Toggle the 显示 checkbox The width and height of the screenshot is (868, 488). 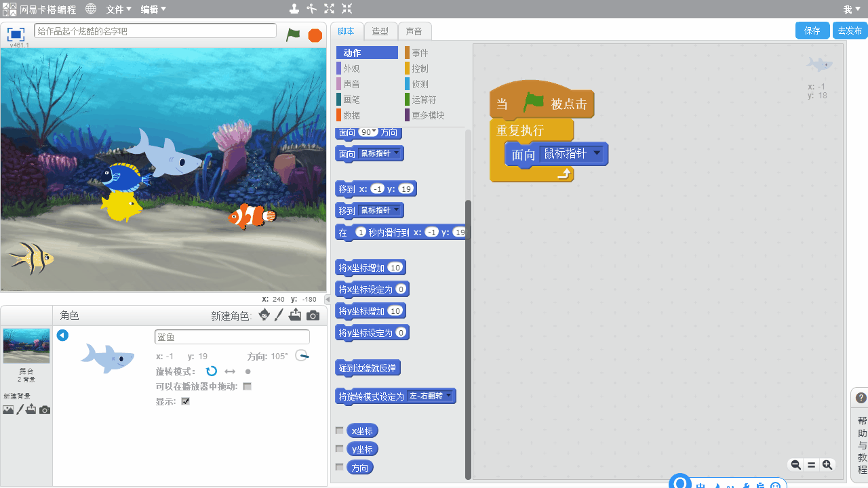(186, 401)
